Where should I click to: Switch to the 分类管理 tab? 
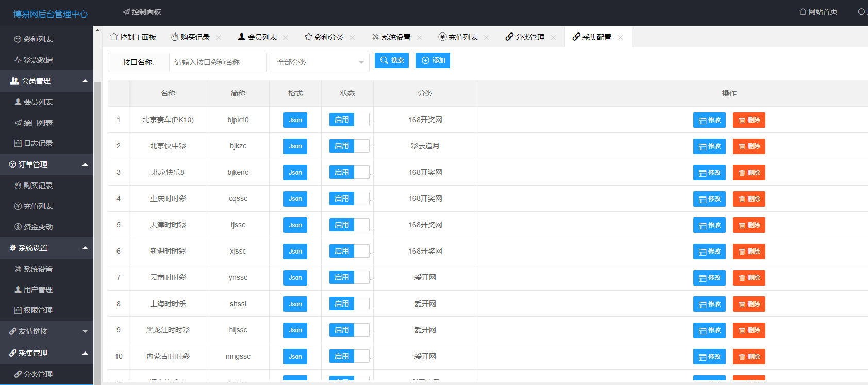tap(525, 37)
